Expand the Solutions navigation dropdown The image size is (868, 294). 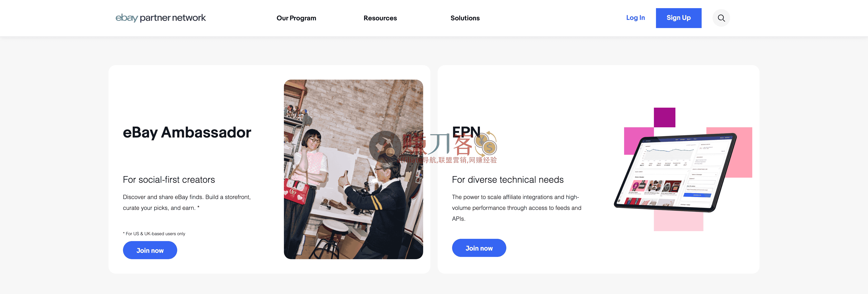point(465,18)
